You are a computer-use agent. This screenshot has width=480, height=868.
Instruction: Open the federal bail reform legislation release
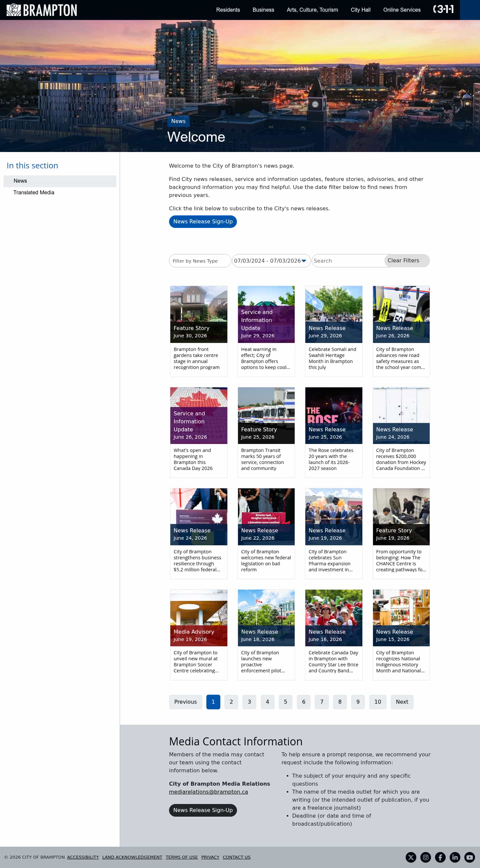tap(266, 533)
